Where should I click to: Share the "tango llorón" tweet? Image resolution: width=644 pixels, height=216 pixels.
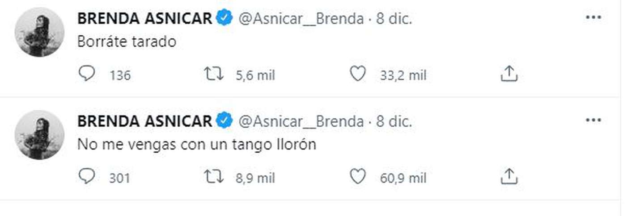[508, 177]
